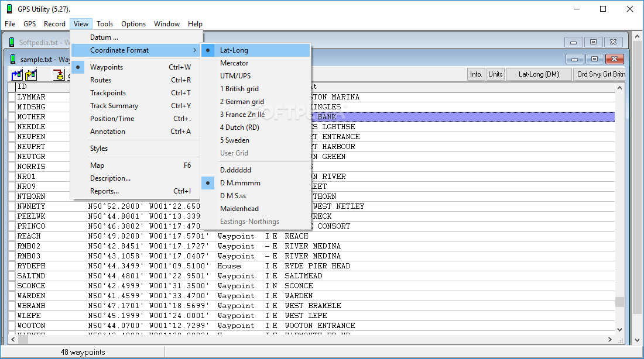
Task: Click horizontal scrollbar right arrow
Action: coord(610,339)
